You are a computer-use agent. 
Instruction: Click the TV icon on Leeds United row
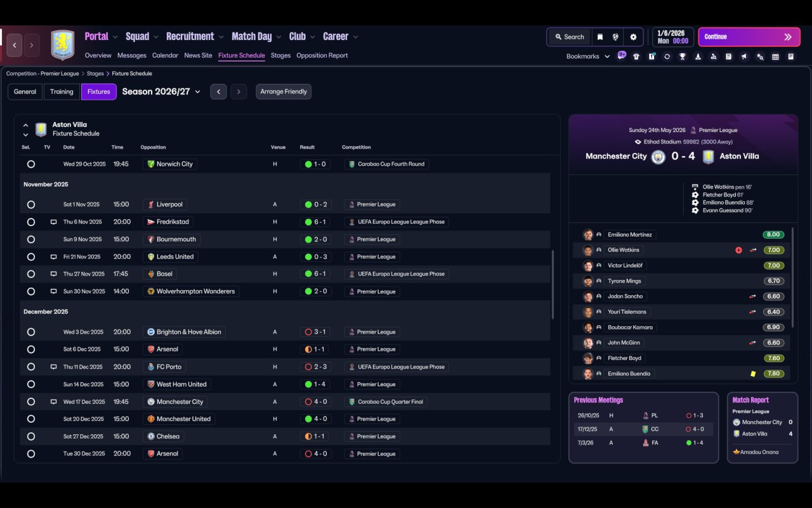[54, 257]
